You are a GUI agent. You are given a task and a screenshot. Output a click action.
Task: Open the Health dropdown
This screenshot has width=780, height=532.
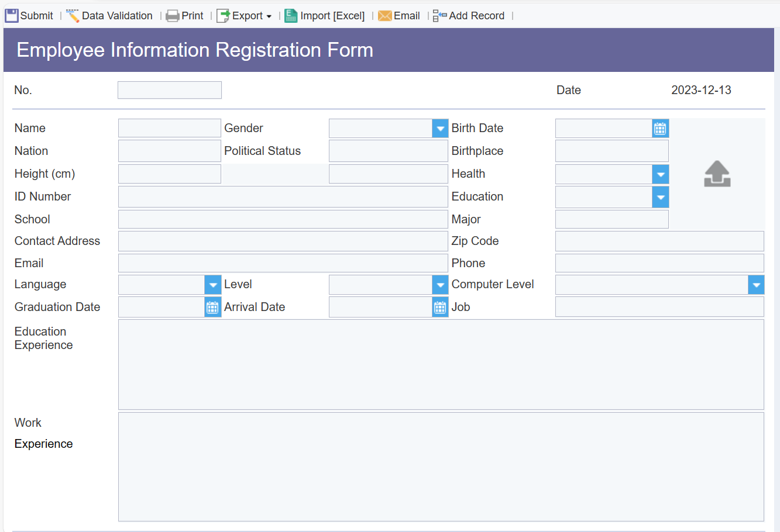tap(660, 174)
